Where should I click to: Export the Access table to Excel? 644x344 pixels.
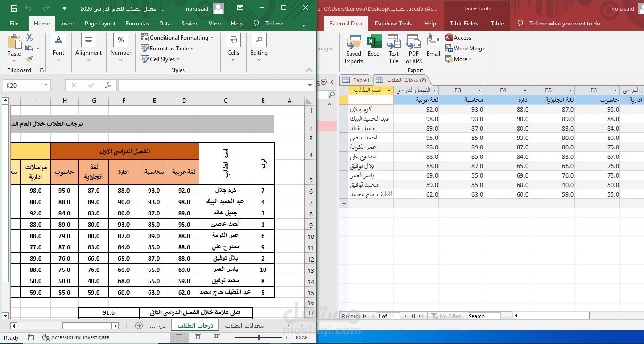tap(374, 46)
